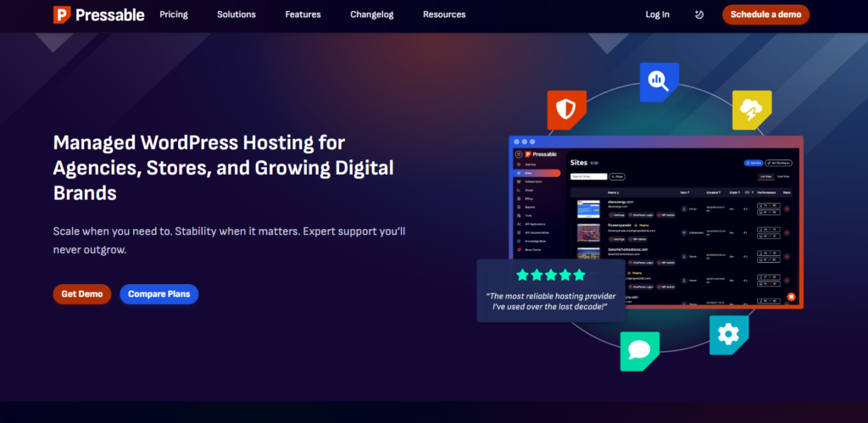The width and height of the screenshot is (868, 423).
Task: Click the Get Demo button
Action: point(82,294)
